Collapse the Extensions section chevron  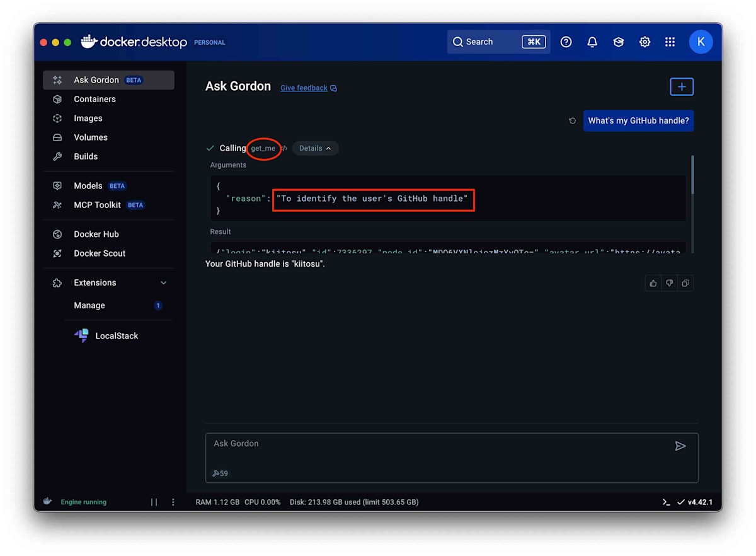(164, 283)
